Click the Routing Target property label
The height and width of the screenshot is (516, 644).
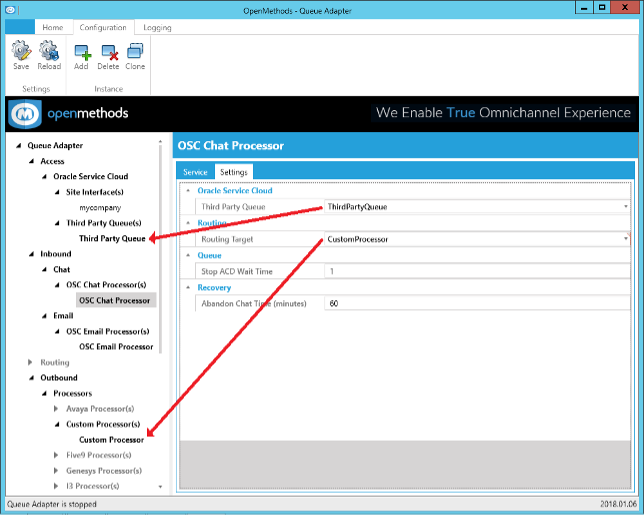[x=227, y=239]
